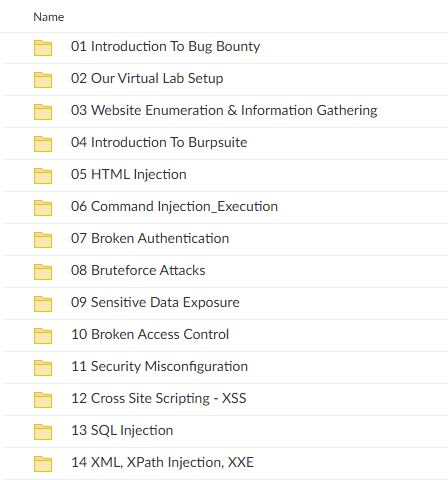
Task: Click folder icon for 14 XML, XPath Injection, XXE
Action: click(43, 464)
